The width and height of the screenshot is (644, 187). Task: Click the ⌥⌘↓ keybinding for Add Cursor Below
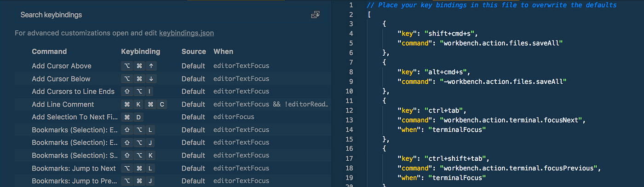(x=138, y=79)
